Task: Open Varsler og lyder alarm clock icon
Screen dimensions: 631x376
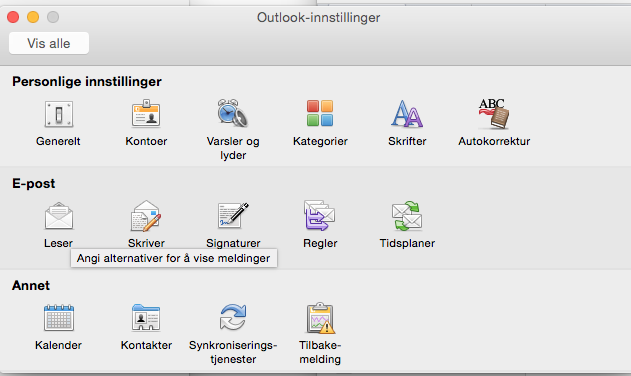Action: [233, 113]
